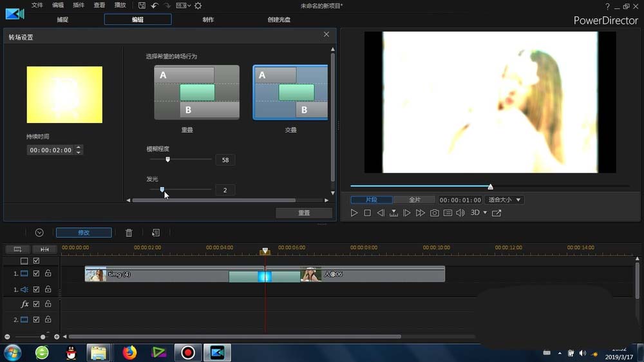This screenshot has height=362, width=644.
Task: Open the 适合大小 zoom dropdown
Action: (504, 200)
